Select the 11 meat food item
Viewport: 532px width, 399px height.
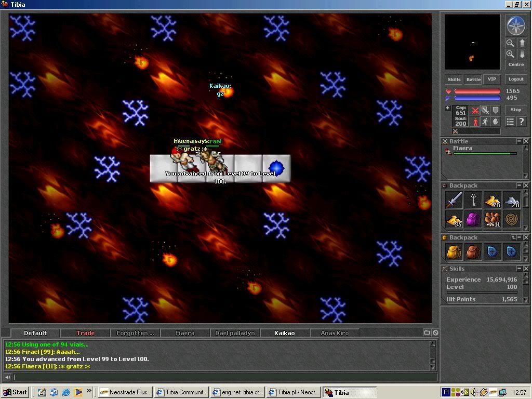(x=493, y=220)
